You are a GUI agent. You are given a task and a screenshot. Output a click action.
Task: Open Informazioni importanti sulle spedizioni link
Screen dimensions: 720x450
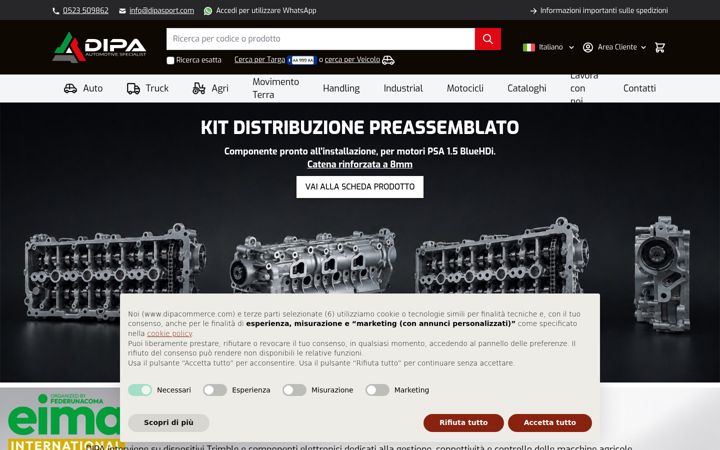[x=604, y=11]
